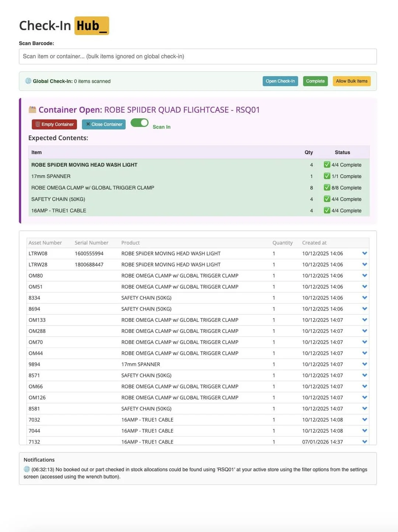
Task: Click asset number OM133
Action: [37, 320]
